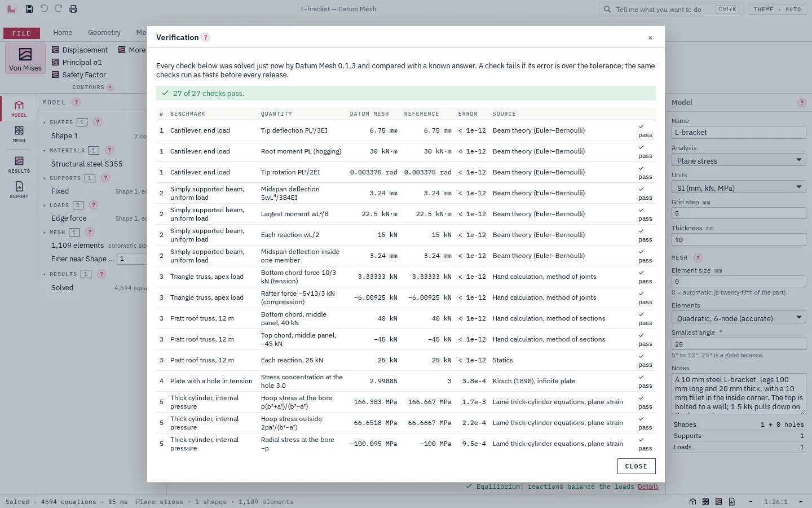The height and width of the screenshot is (508, 812).
Task: Dismiss Verification dialog with the × button
Action: click(x=650, y=38)
